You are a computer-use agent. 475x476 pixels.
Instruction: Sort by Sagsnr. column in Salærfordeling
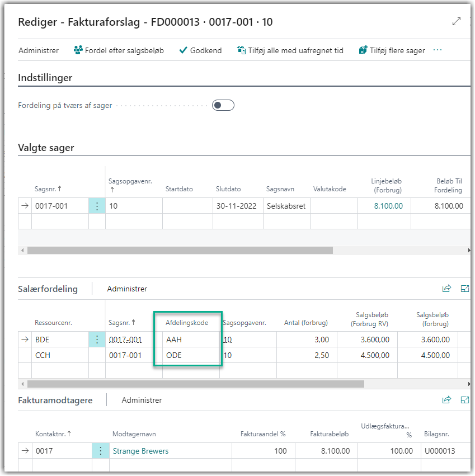(x=122, y=323)
